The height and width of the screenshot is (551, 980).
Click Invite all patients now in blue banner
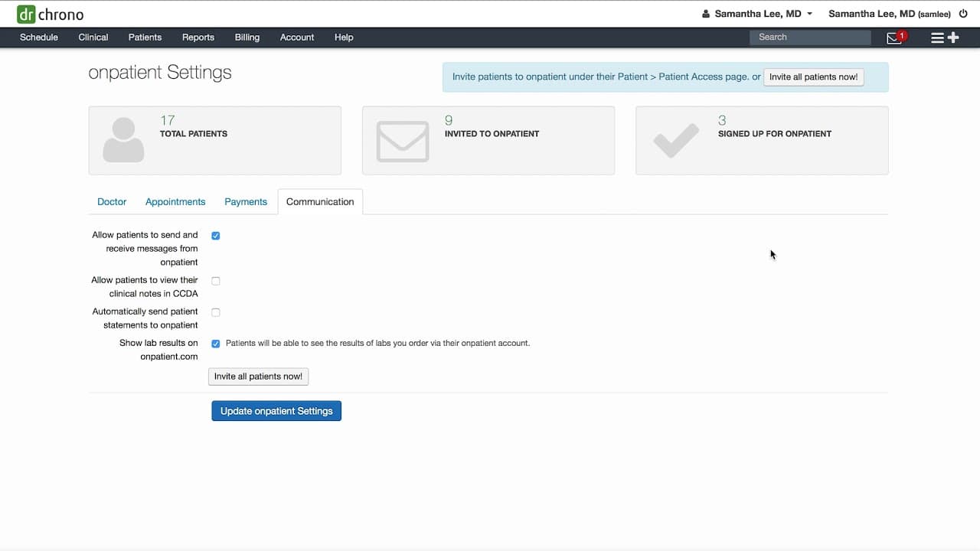(x=814, y=77)
